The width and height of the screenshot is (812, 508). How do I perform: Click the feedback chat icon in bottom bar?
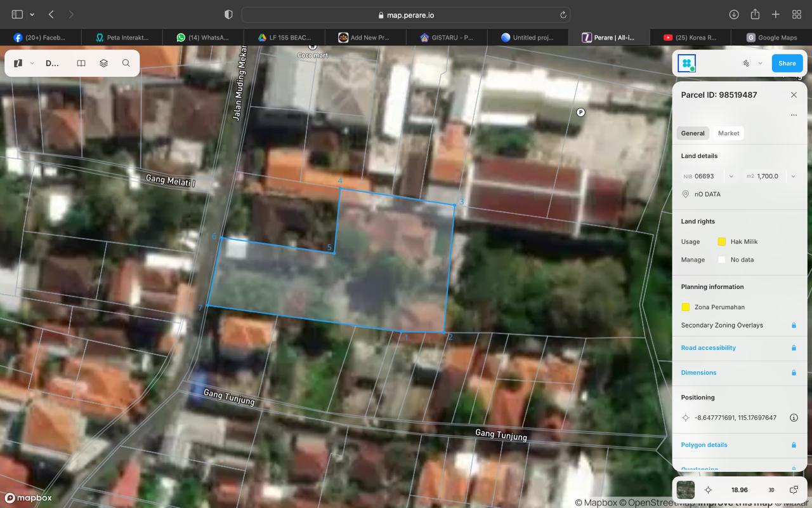click(794, 490)
